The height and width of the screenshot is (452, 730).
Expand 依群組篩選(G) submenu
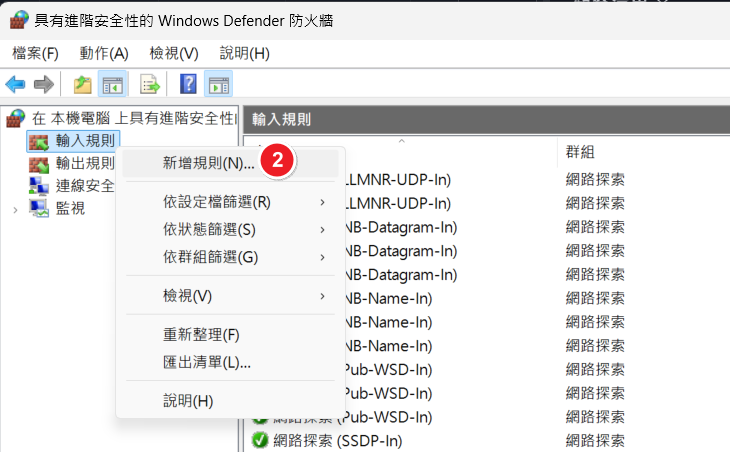click(230, 257)
